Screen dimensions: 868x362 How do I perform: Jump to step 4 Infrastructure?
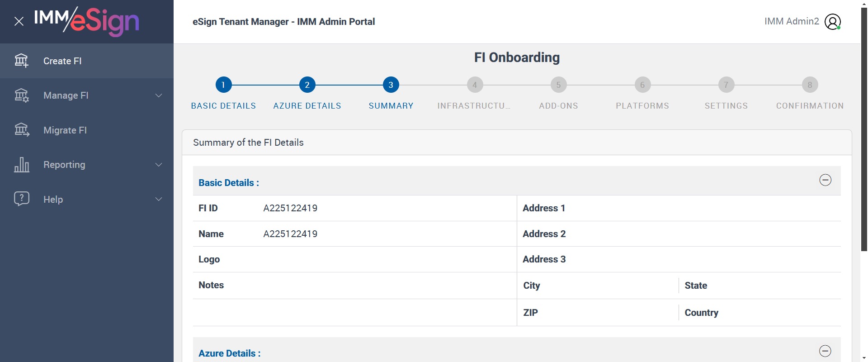(x=475, y=85)
